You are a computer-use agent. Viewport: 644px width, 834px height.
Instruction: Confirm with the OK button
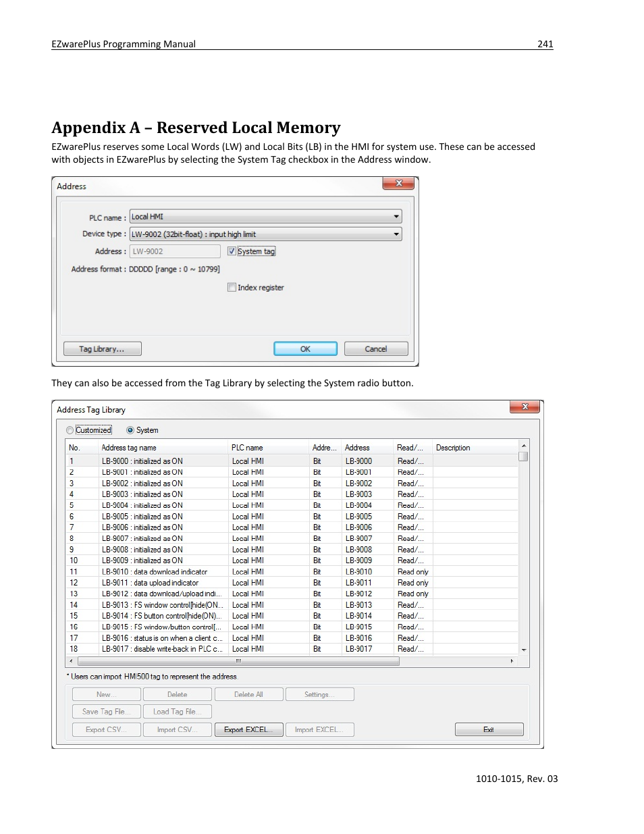point(305,349)
